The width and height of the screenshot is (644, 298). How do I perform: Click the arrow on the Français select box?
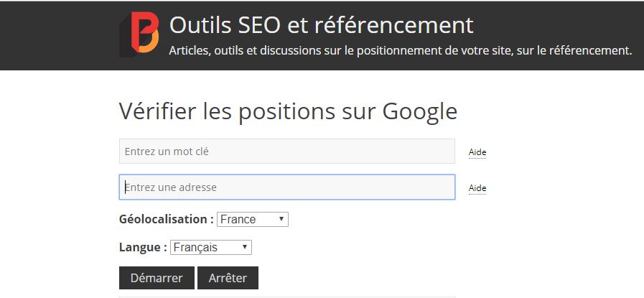click(245, 247)
